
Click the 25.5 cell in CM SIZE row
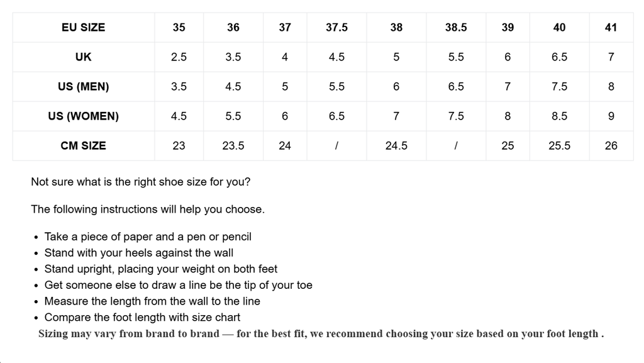tap(559, 145)
